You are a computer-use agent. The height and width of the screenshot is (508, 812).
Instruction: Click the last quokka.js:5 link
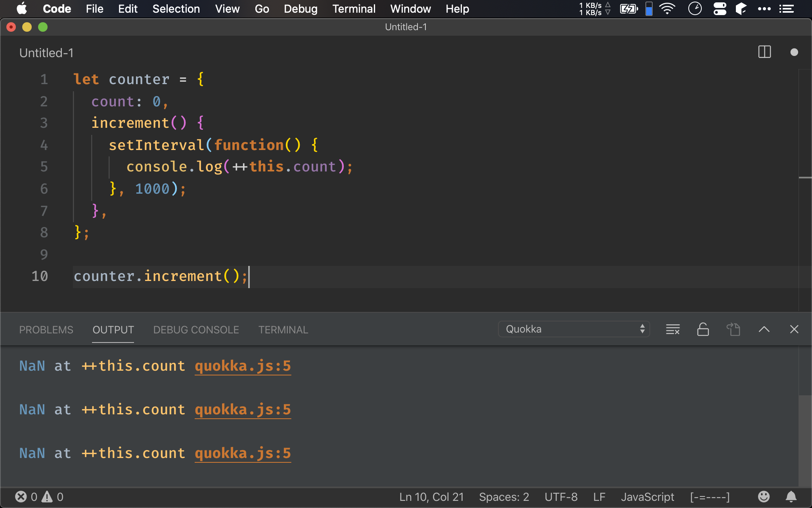(243, 453)
